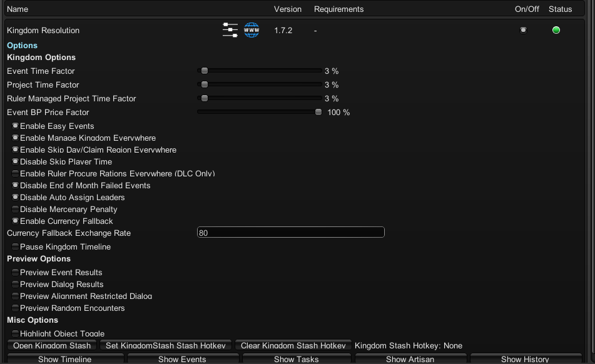Enable Preview Random Encounters checkbox
This screenshot has width=595, height=364.
[x=16, y=308]
